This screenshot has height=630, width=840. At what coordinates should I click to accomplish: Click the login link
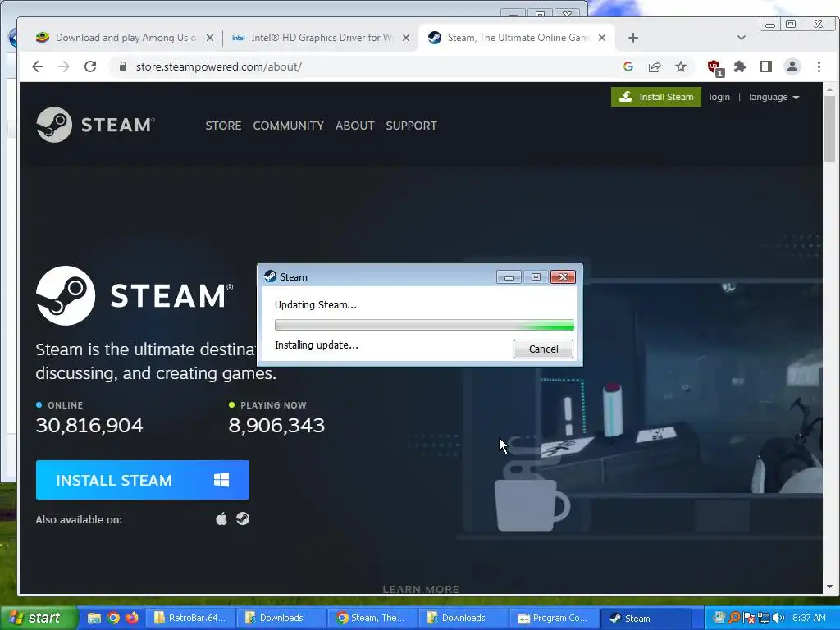(x=719, y=97)
